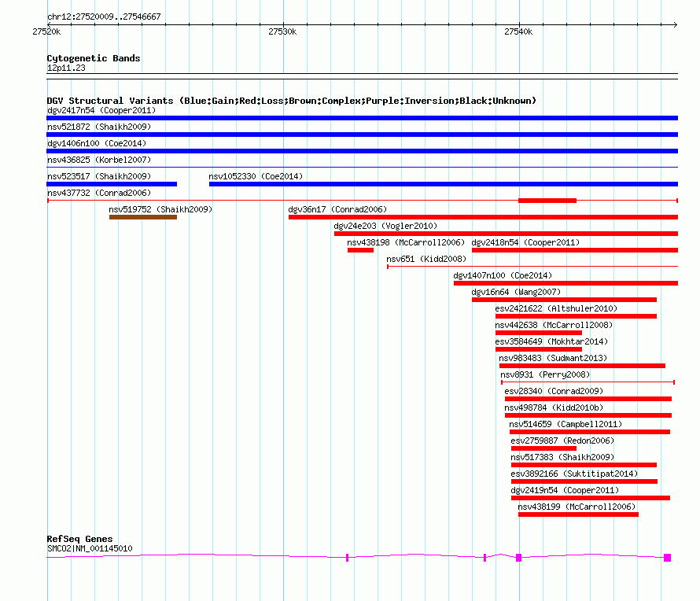Select nsv983483 (Sudmant2013) label

click(553, 358)
